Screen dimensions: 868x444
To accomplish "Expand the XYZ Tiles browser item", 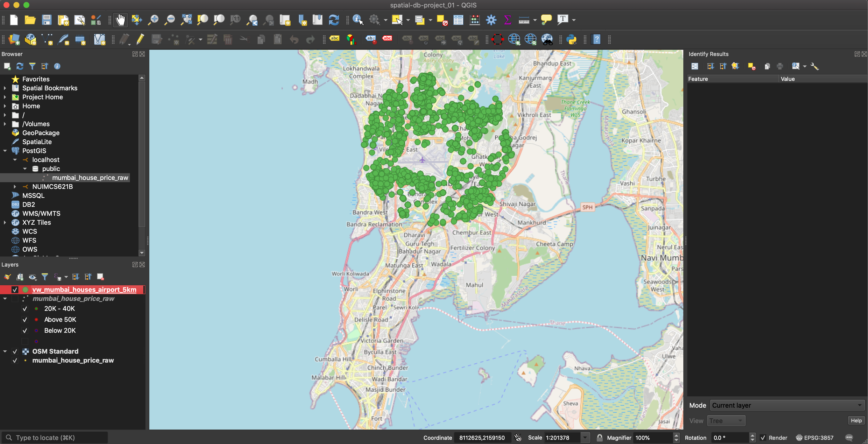I will click(5, 222).
